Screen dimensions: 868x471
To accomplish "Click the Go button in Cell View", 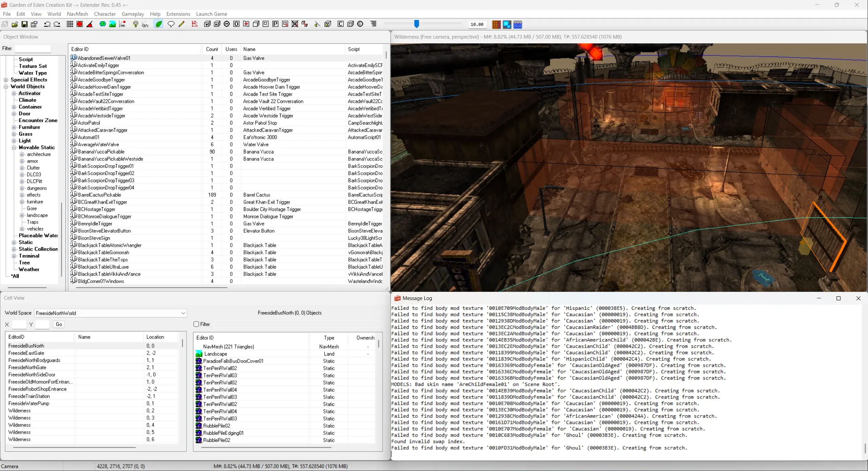I will click(x=59, y=324).
